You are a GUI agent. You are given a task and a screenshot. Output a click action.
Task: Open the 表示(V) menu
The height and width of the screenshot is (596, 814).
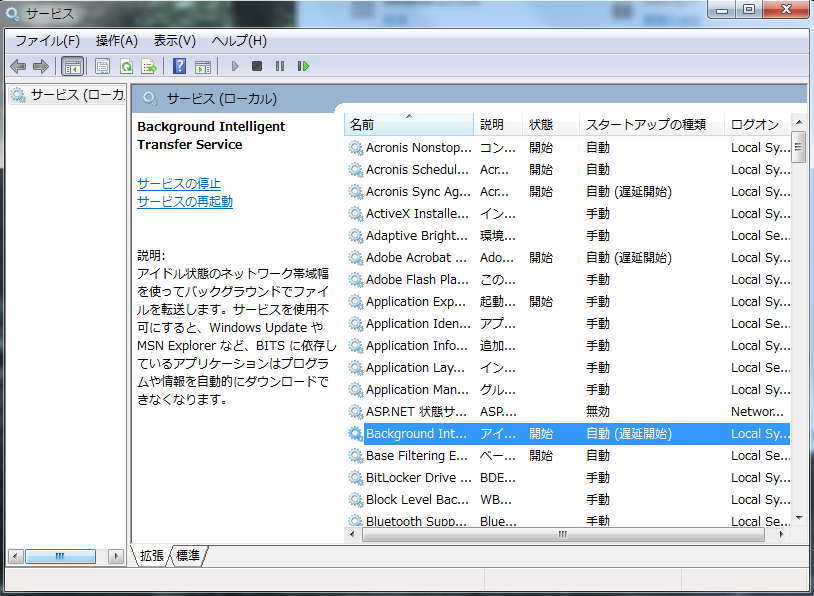point(174,40)
